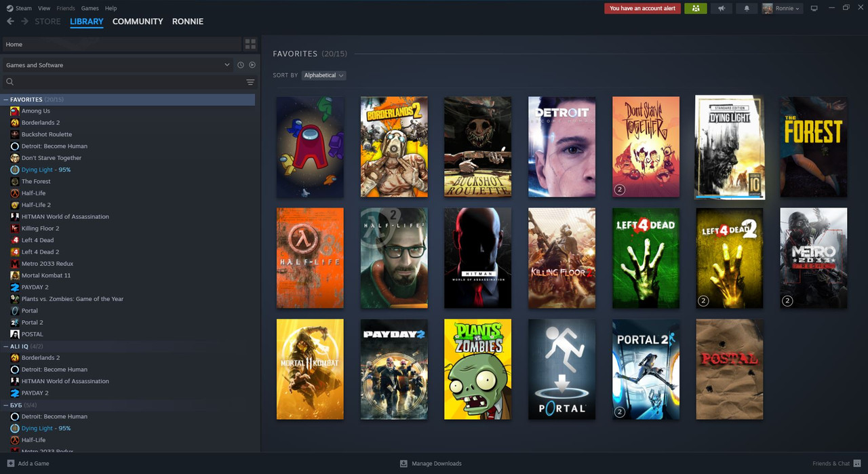Open the Friends menu

66,8
